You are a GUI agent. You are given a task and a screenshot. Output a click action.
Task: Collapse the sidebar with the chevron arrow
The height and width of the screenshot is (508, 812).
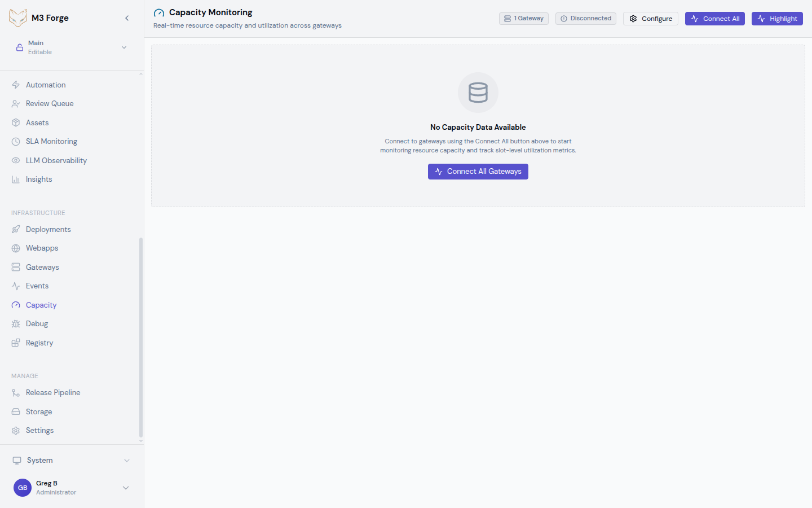click(x=127, y=18)
